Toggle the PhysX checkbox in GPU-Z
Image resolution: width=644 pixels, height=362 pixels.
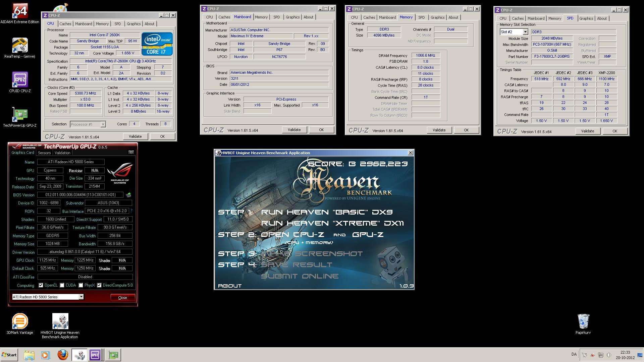pos(81,285)
